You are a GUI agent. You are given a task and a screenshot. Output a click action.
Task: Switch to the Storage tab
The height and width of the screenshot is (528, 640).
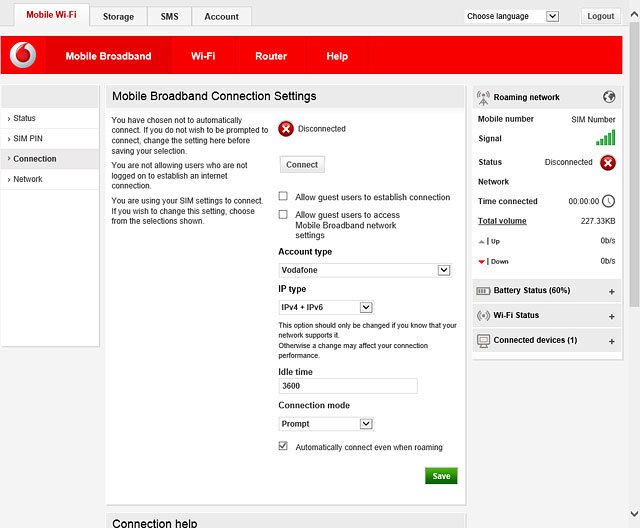(x=118, y=17)
